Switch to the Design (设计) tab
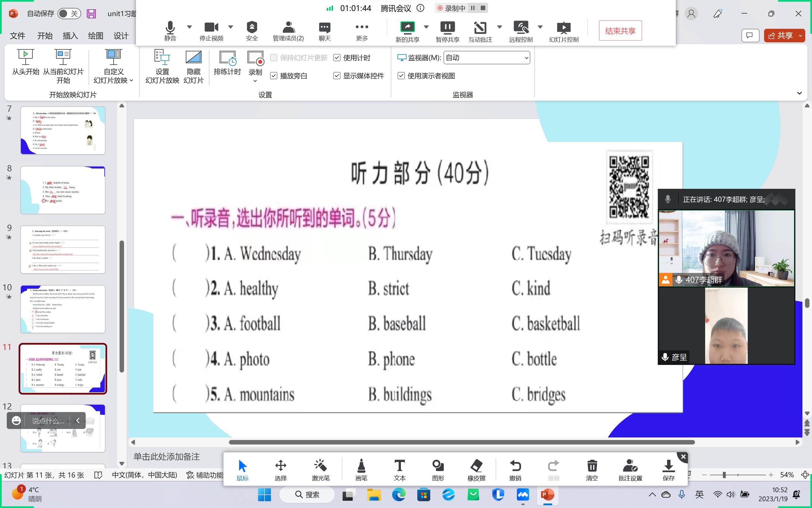812x508 pixels. tap(121, 36)
